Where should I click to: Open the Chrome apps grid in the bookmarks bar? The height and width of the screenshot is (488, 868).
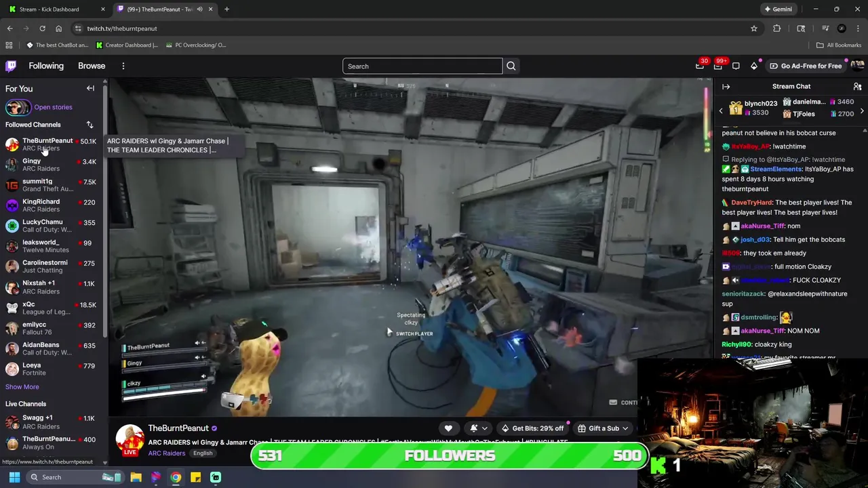pyautogui.click(x=9, y=45)
